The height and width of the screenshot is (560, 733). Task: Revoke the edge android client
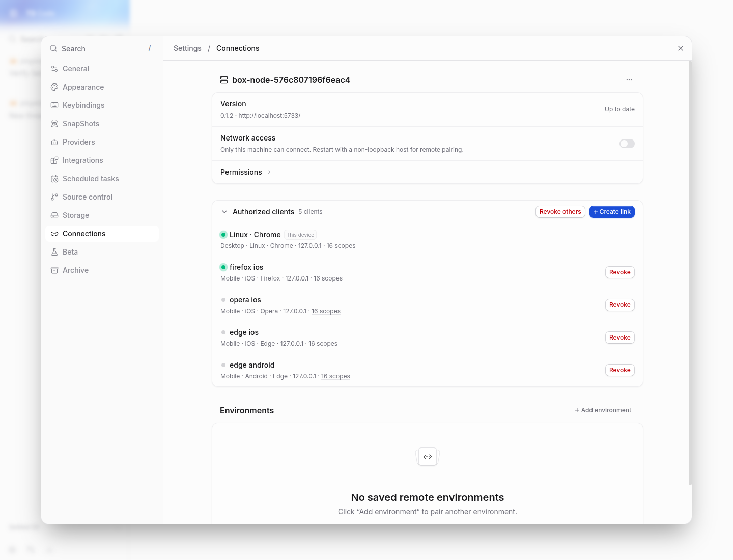pyautogui.click(x=620, y=370)
